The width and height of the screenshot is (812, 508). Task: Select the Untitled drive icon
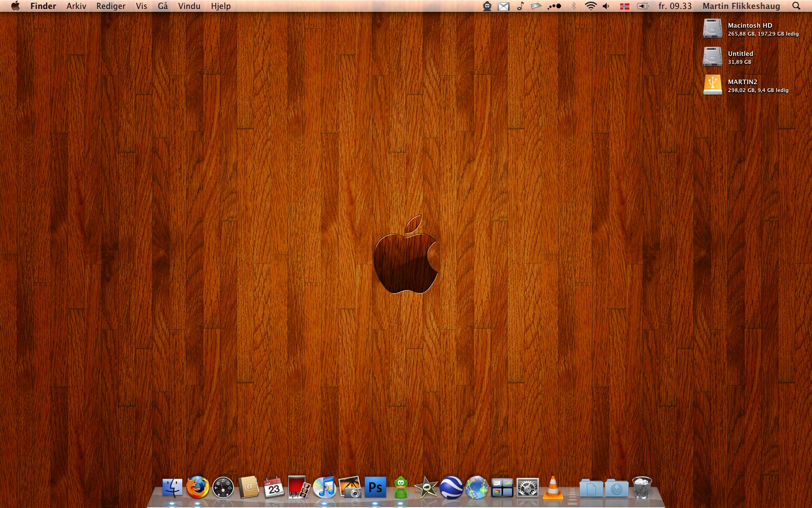(x=713, y=57)
